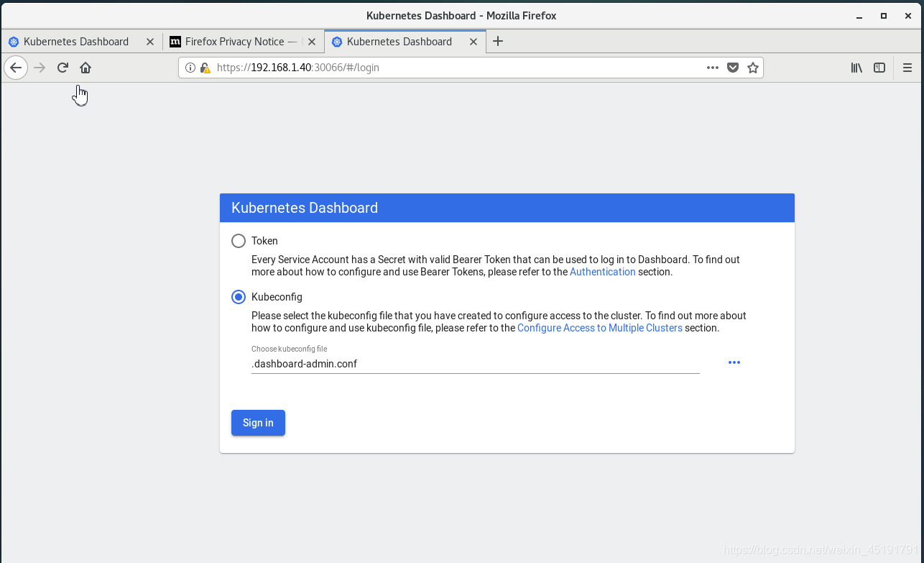Open page actions menu in address bar
The image size is (924, 563).
click(x=713, y=68)
